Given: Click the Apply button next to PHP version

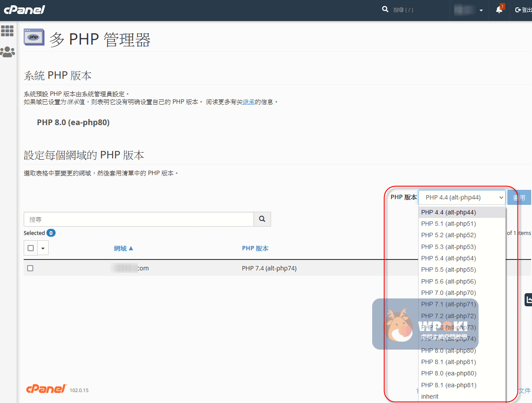Looking at the screenshot, I should pos(519,197).
